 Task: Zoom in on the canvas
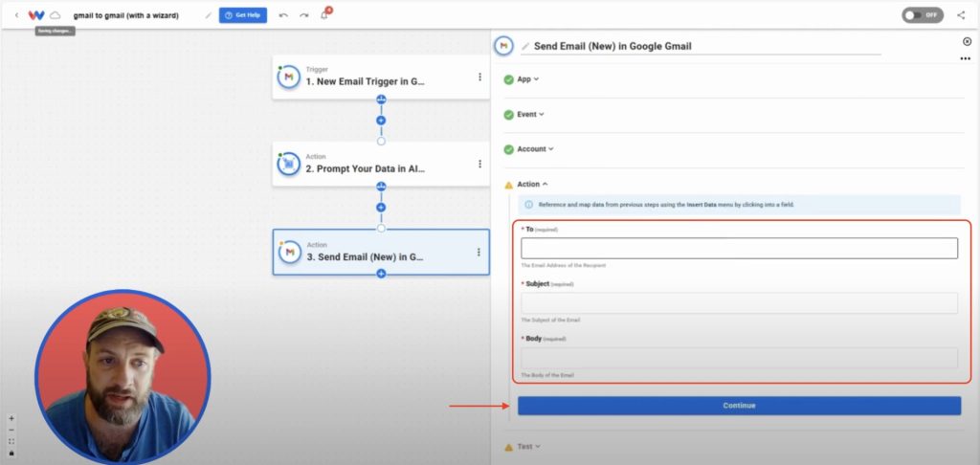11,419
